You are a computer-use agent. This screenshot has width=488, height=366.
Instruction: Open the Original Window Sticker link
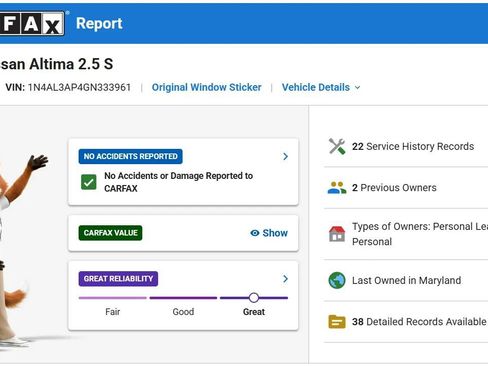(206, 87)
